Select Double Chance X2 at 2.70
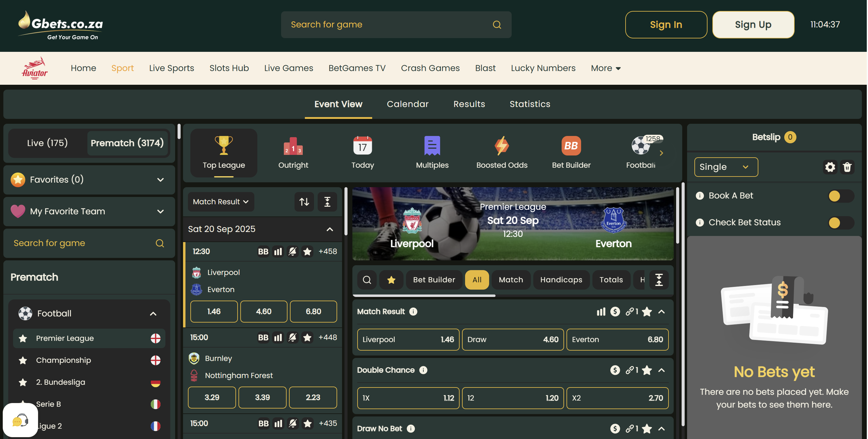This screenshot has height=439, width=868. pyautogui.click(x=617, y=398)
